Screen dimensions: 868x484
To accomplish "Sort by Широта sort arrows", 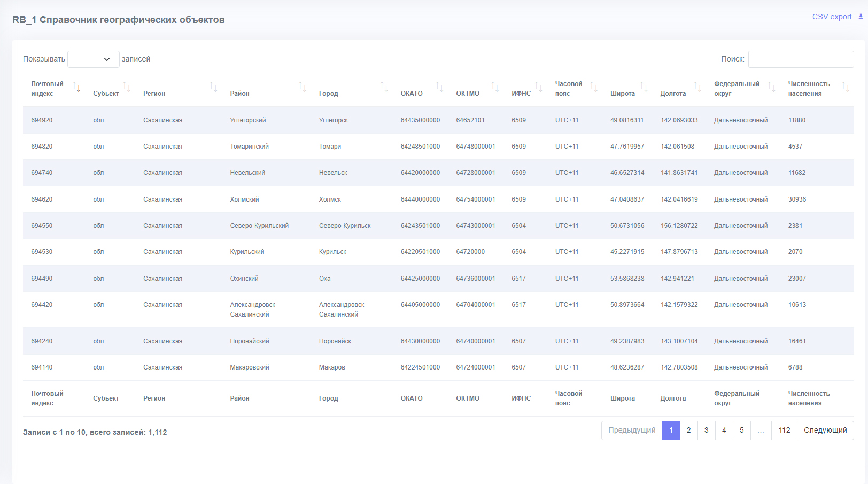I will click(644, 87).
